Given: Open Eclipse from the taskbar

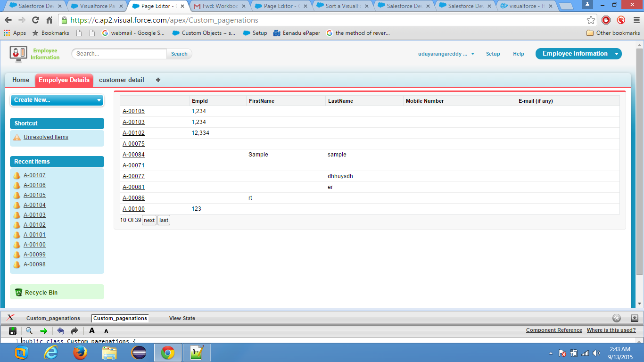Looking at the screenshot, I should (x=139, y=352).
